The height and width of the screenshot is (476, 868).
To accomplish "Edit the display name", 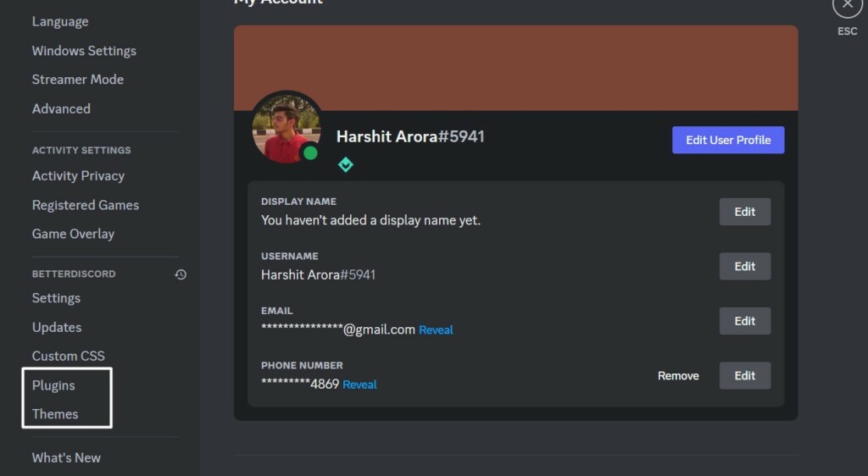I will (744, 212).
